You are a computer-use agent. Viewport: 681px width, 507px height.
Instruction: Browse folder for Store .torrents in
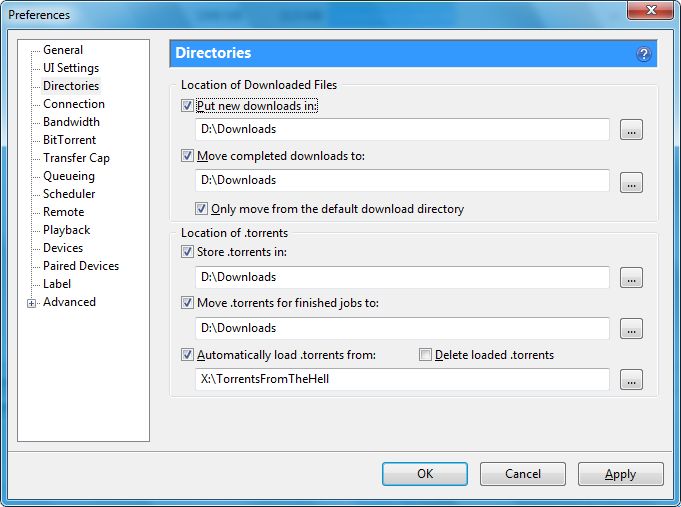tap(631, 278)
